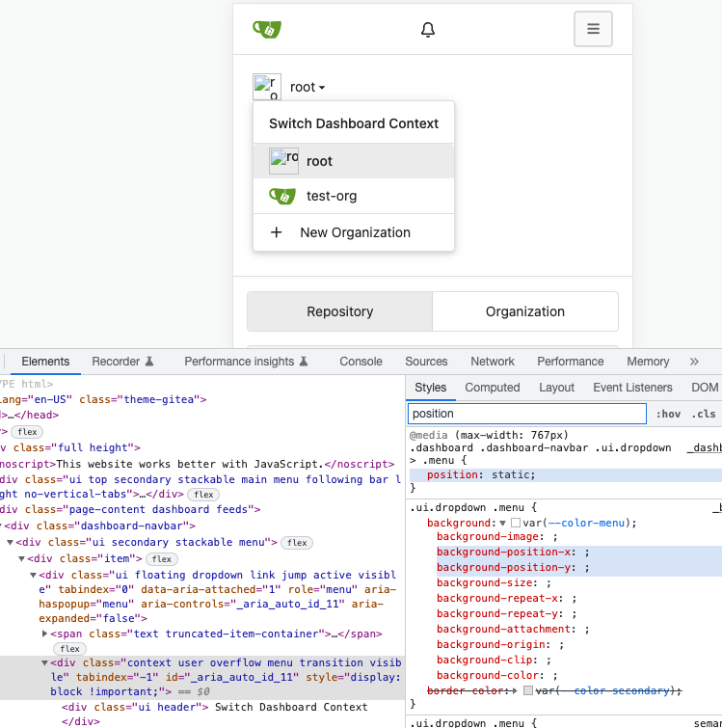The height and width of the screenshot is (728, 722).
Task: Select the div class full height node
Action: [x=70, y=447]
